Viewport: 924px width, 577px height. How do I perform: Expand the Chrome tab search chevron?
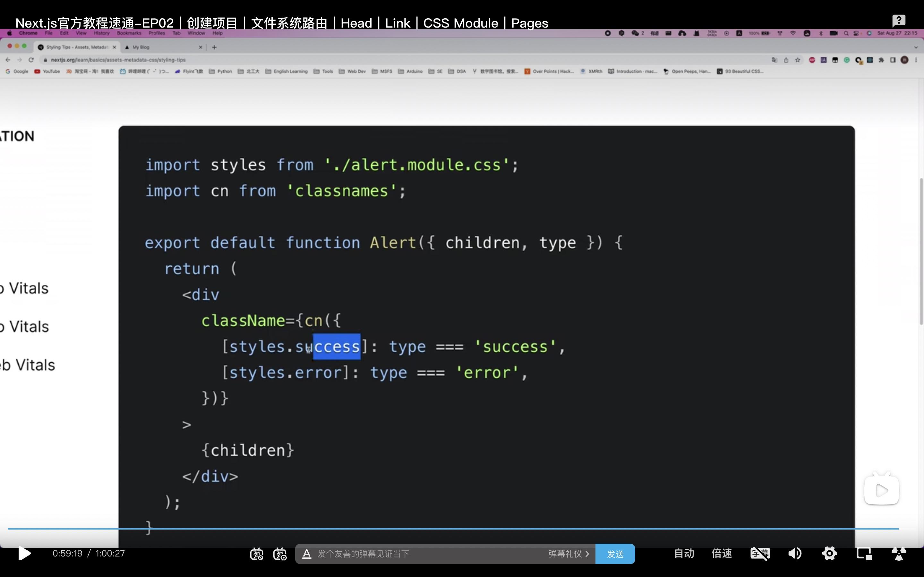(x=916, y=47)
